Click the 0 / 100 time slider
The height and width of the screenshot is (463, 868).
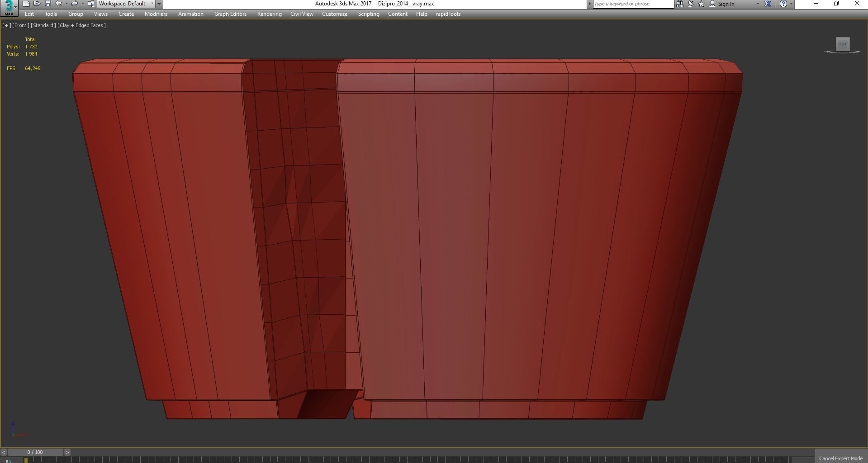pos(35,452)
